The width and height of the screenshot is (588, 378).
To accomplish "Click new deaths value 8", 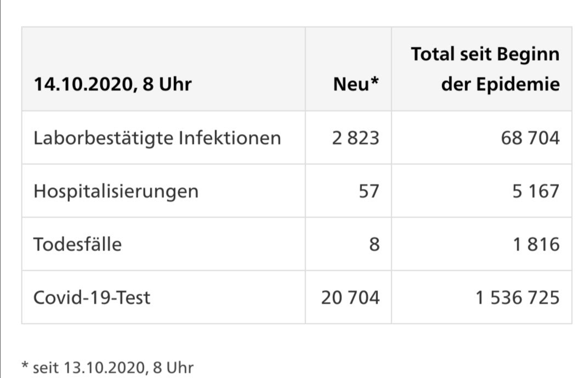I will [x=374, y=244].
